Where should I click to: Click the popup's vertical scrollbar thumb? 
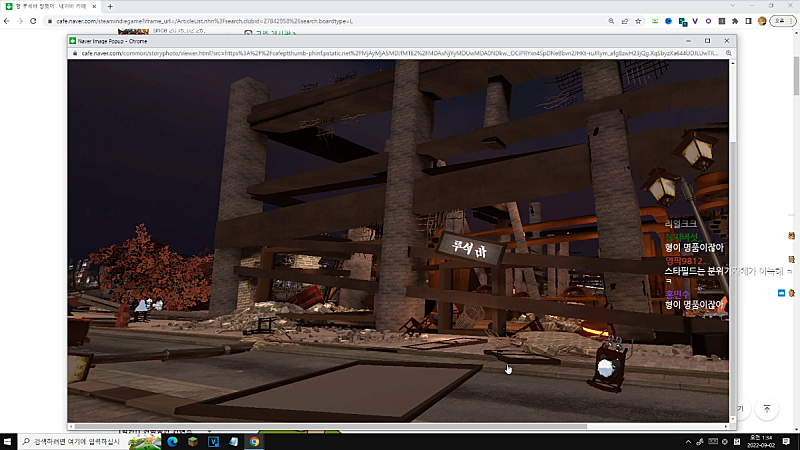(x=733, y=278)
